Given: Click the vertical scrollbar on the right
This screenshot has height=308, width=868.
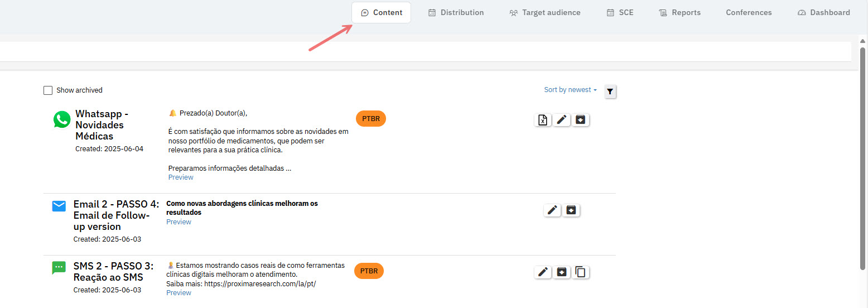Looking at the screenshot, I should click(x=863, y=167).
